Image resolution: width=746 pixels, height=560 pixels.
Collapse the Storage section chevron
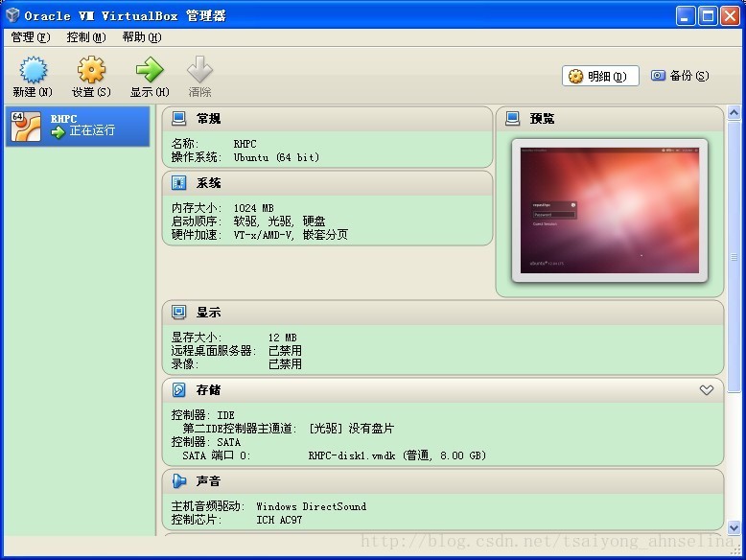click(707, 390)
